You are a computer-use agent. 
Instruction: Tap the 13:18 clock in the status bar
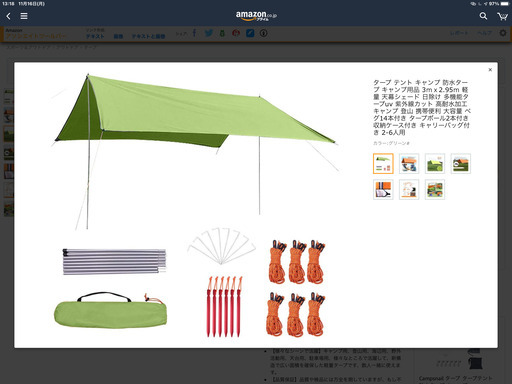(x=8, y=4)
